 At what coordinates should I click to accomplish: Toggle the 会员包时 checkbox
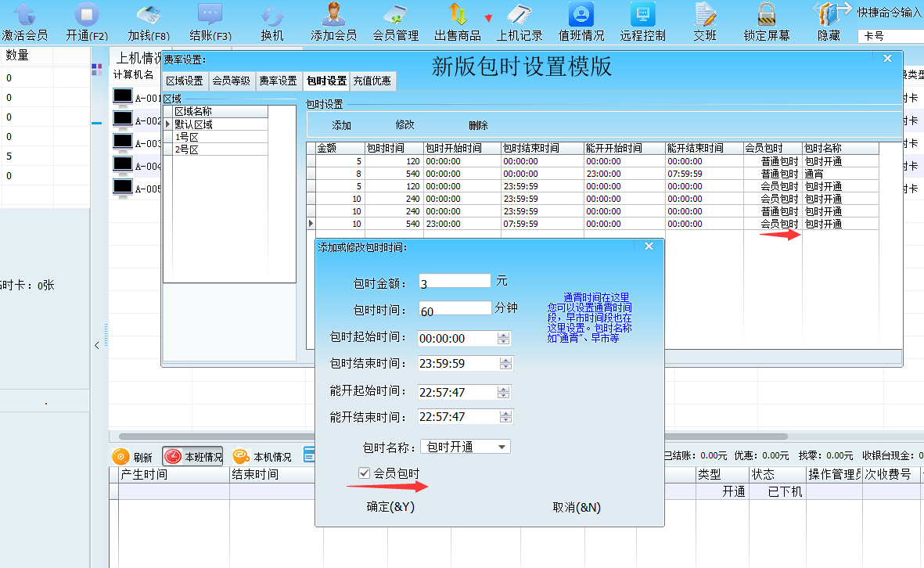[x=364, y=473]
